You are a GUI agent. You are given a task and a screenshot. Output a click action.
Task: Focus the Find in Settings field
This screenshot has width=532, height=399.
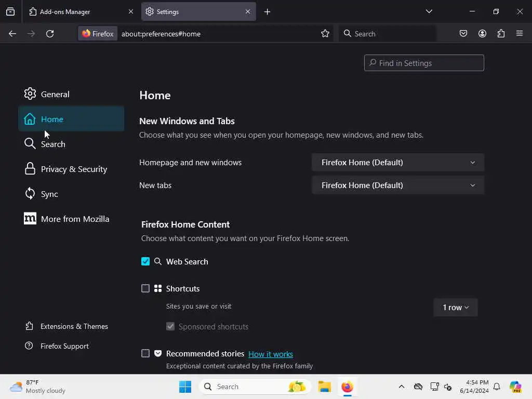424,63
